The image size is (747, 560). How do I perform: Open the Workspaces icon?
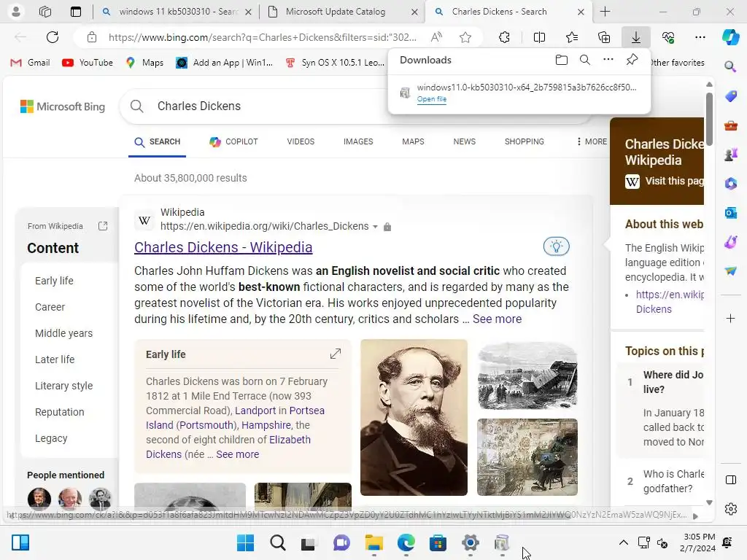coord(45,12)
